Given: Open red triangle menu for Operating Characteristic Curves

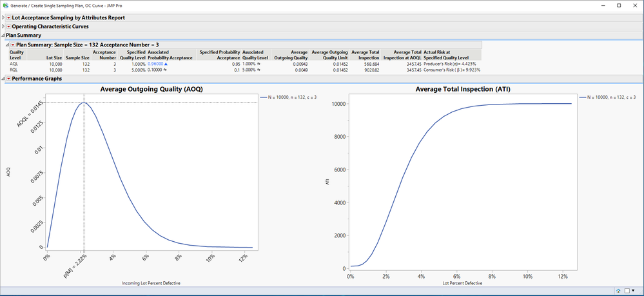Looking at the screenshot, I should tap(8, 26).
